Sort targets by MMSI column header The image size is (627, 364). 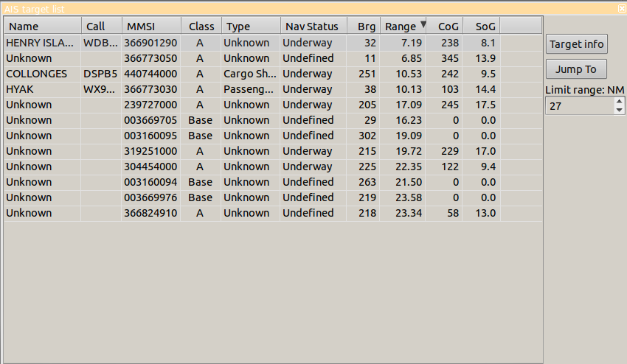[x=150, y=27]
